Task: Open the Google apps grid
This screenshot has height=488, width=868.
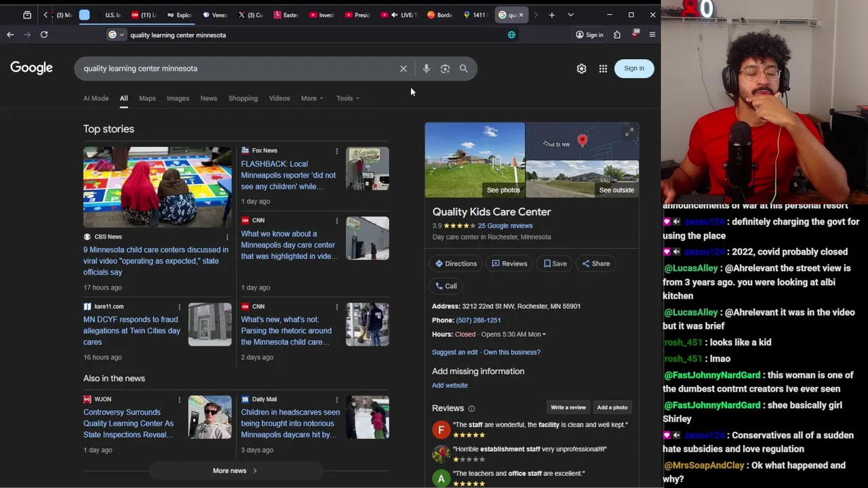Action: click(x=603, y=68)
